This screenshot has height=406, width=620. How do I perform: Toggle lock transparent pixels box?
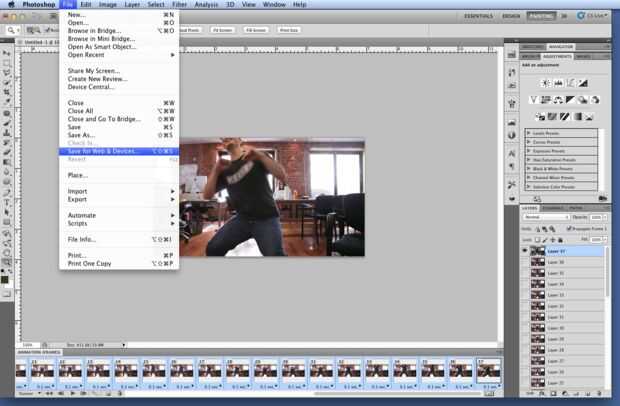(537, 240)
